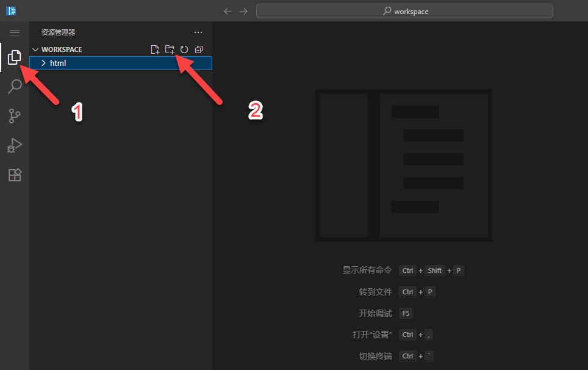Image resolution: width=588 pixels, height=370 pixels.
Task: Collapse the WORKSPACE section chevron
Action: tap(35, 49)
